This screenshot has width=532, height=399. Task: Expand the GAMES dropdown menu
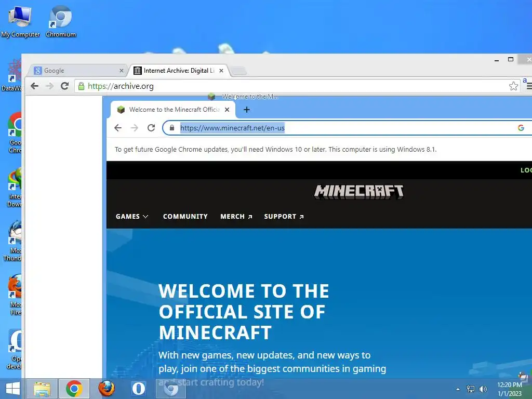coord(131,217)
